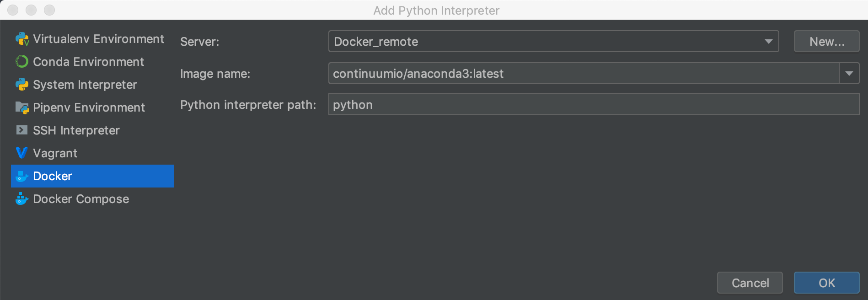The height and width of the screenshot is (300, 868).
Task: Close the Add Python Interpreter window
Action: (13, 10)
